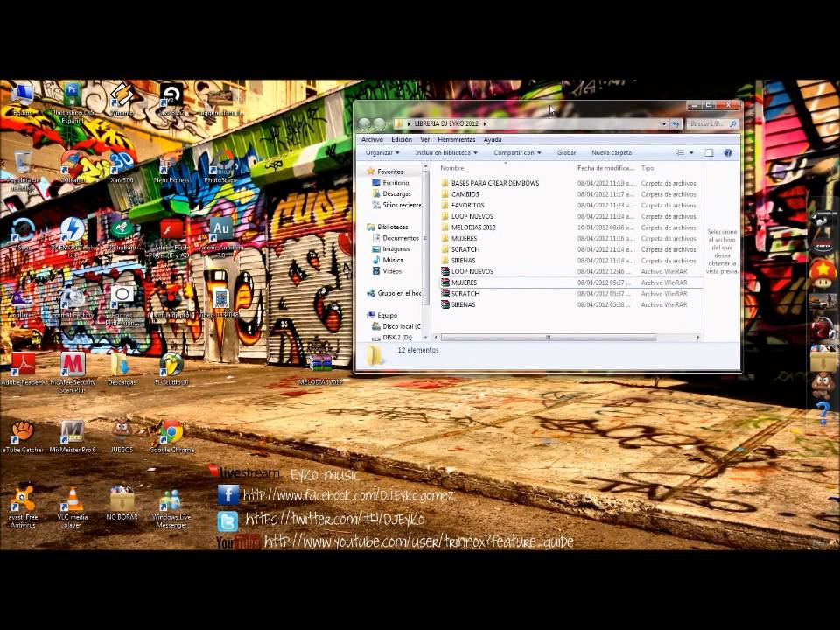Select Favoritos in navigation pane
The image size is (840, 630).
click(x=389, y=171)
